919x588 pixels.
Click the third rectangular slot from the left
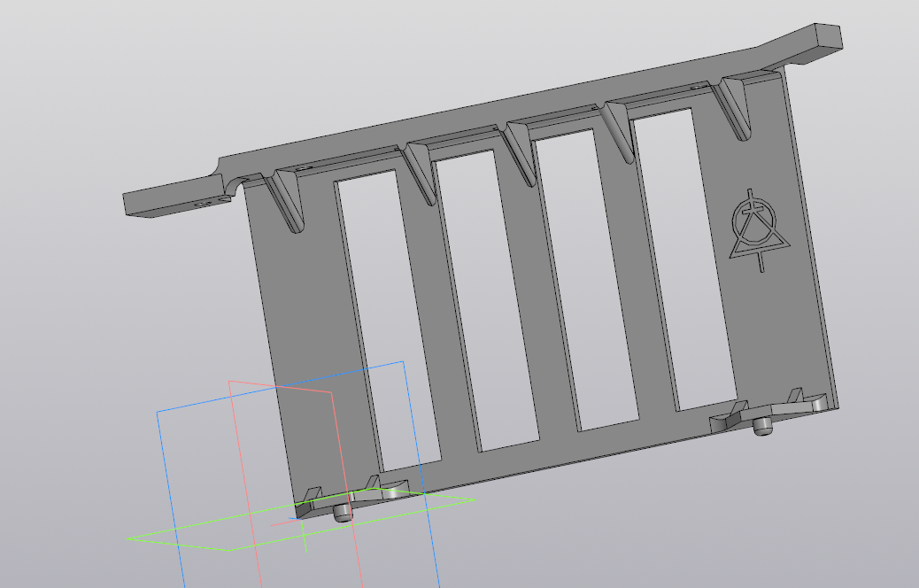[x=584, y=280]
